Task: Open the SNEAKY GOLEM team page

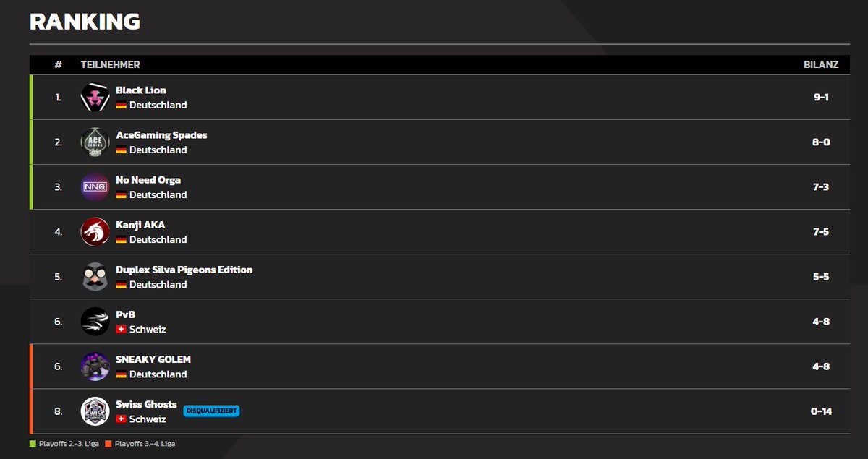Action: (153, 359)
